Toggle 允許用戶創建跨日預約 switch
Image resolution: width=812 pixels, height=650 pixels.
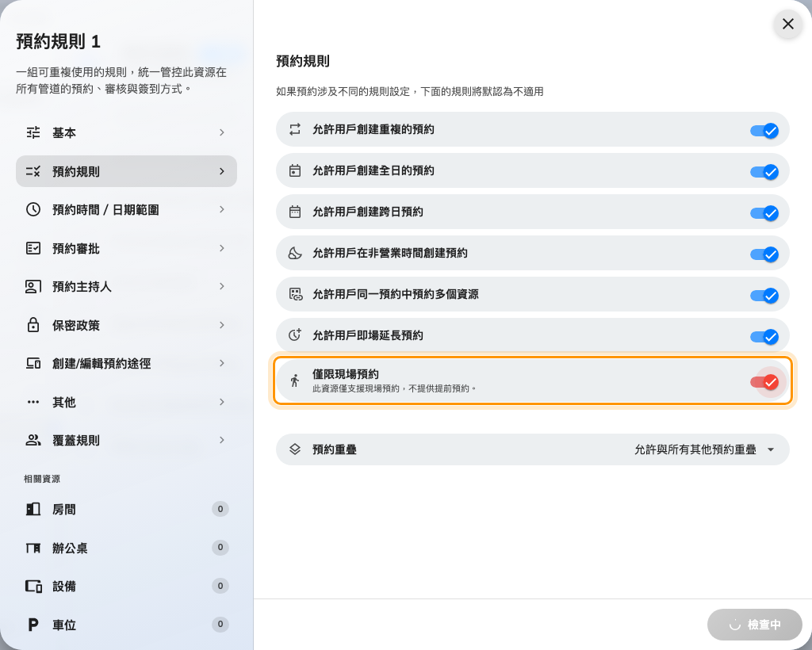[x=764, y=213]
